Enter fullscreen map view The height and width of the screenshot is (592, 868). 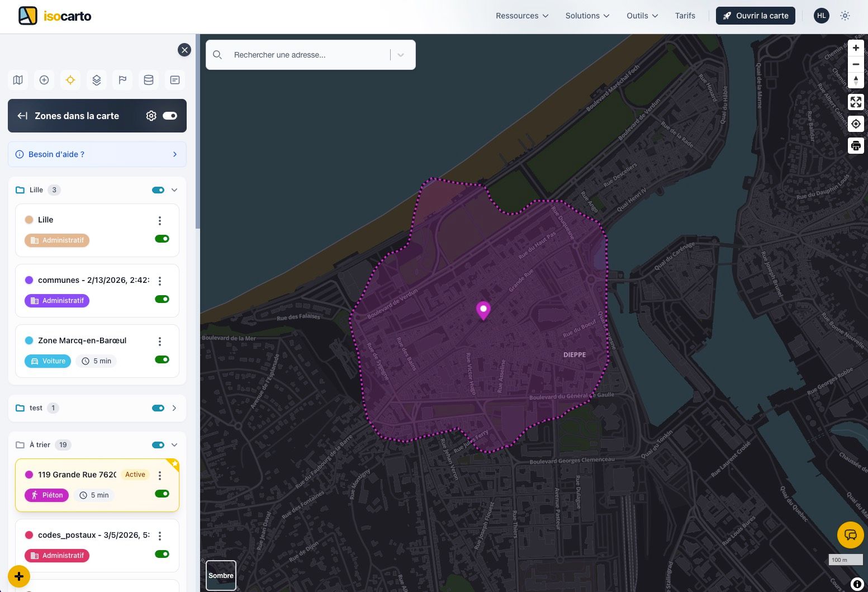tap(856, 102)
